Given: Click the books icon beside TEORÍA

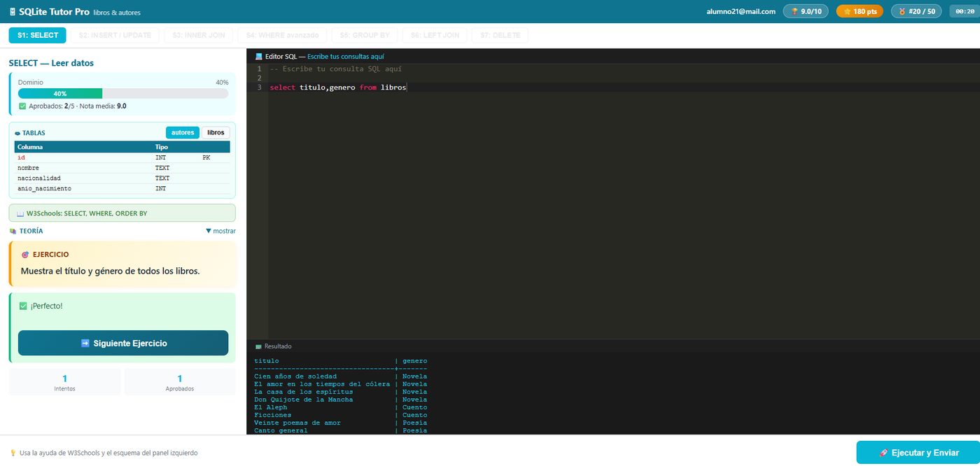Looking at the screenshot, I should [13, 231].
